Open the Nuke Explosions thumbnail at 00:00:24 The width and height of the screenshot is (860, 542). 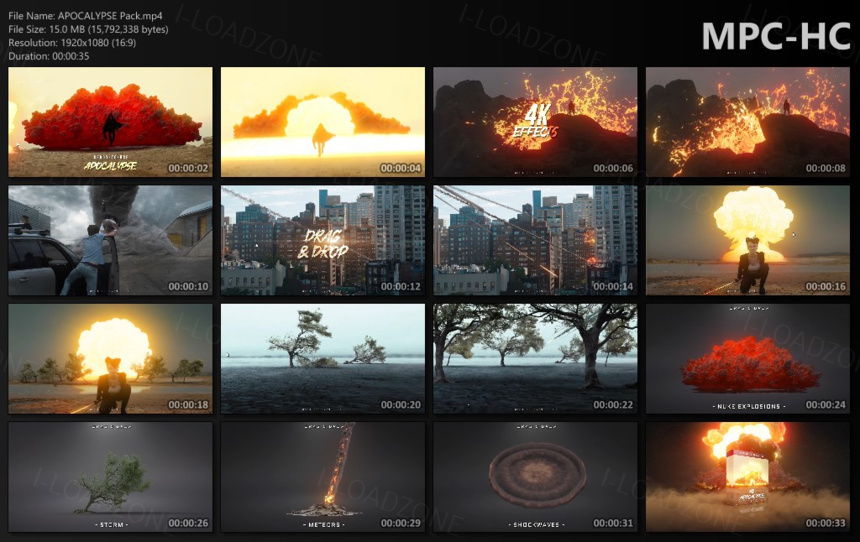748,359
